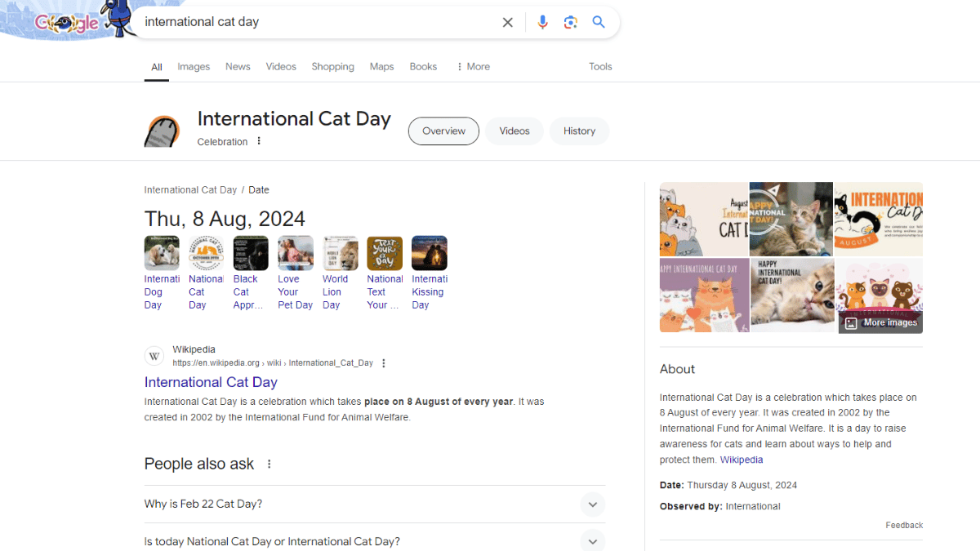Select the Videos chip button
Image resolution: width=980 pixels, height=551 pixels.
pos(514,131)
